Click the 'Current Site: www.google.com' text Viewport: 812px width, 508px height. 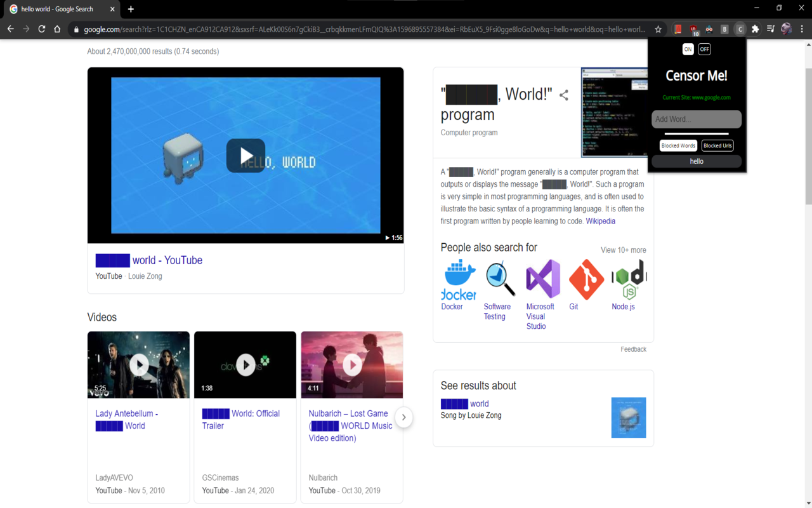point(697,98)
